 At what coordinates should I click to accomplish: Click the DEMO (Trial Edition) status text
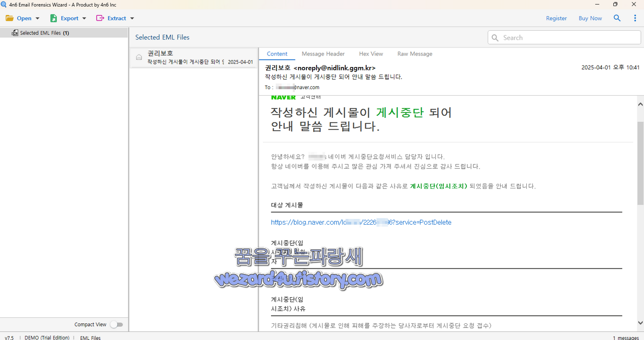[47, 337]
